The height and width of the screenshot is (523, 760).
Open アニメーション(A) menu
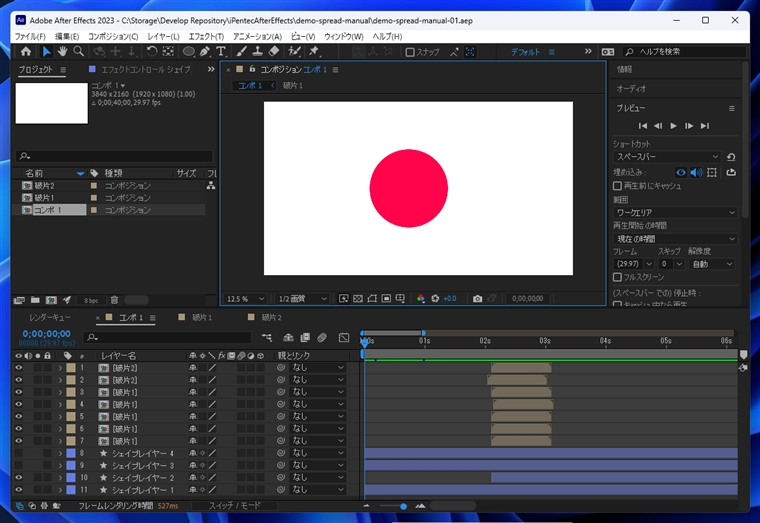[257, 36]
